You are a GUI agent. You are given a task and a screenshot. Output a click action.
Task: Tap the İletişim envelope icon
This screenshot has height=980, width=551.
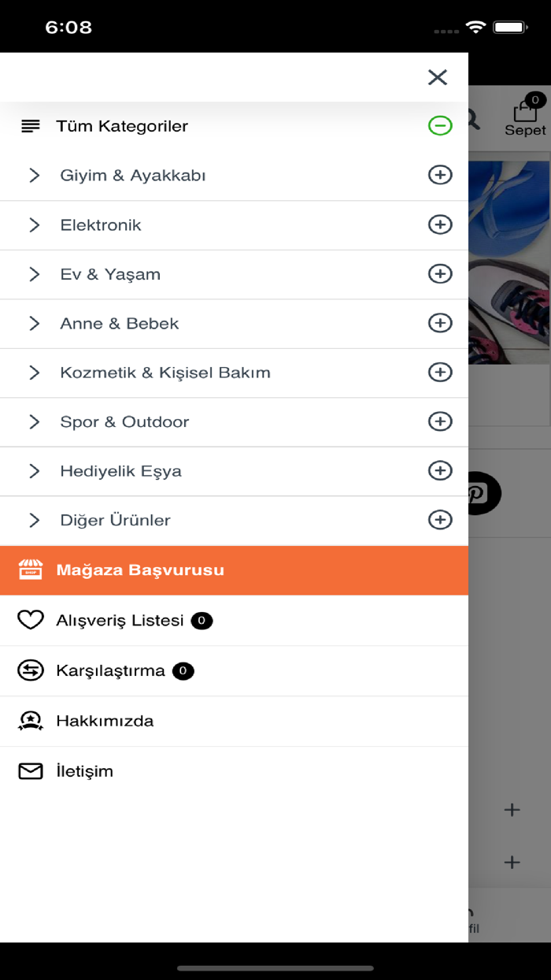31,771
